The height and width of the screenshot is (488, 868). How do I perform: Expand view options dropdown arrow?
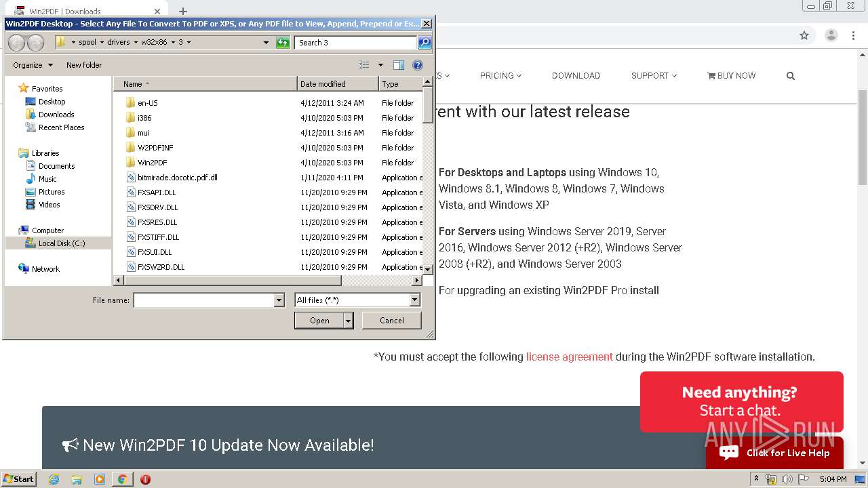pyautogui.click(x=380, y=65)
